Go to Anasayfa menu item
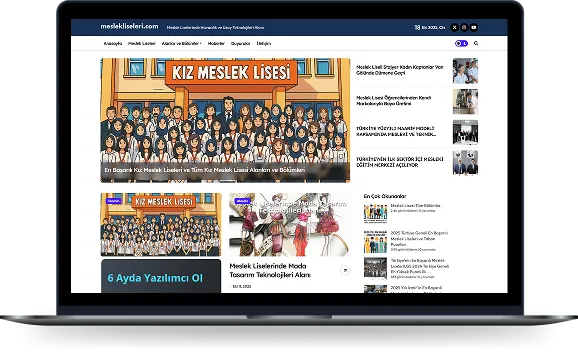The height and width of the screenshot is (361, 578). point(113,44)
